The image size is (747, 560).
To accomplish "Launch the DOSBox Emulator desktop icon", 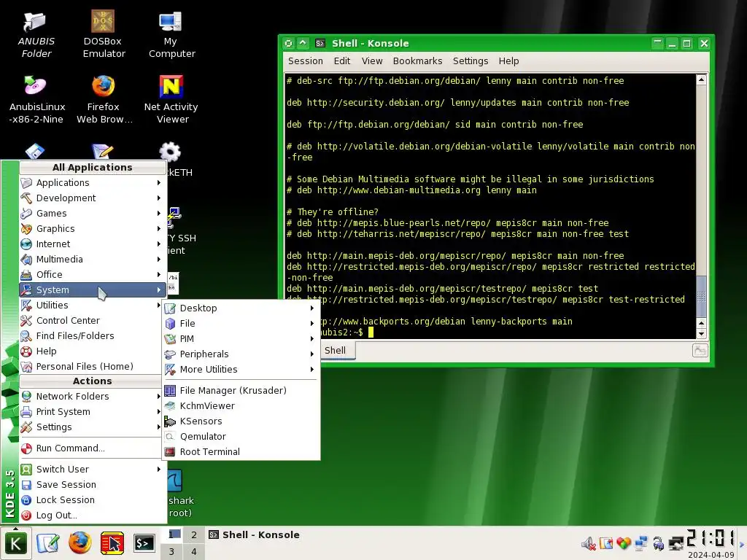I will click(x=103, y=34).
